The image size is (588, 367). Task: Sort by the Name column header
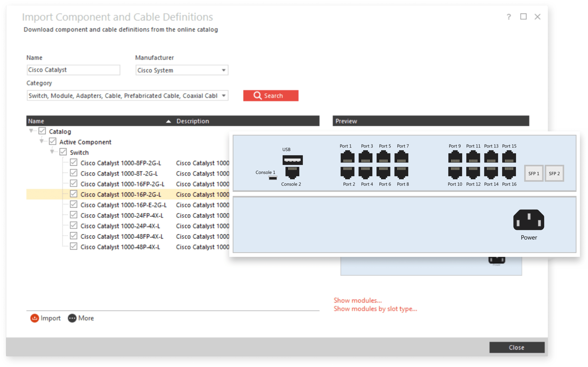pos(99,121)
